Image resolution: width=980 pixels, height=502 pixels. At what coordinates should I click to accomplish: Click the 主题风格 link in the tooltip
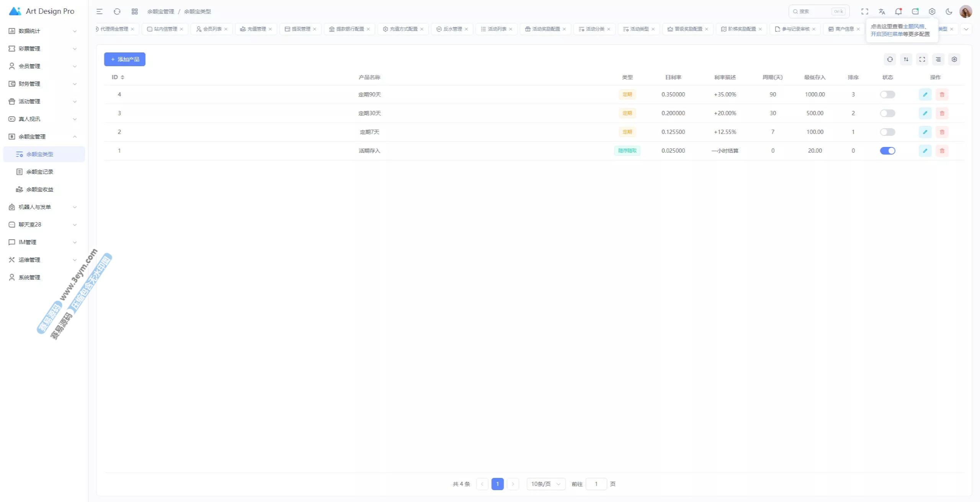(913, 26)
